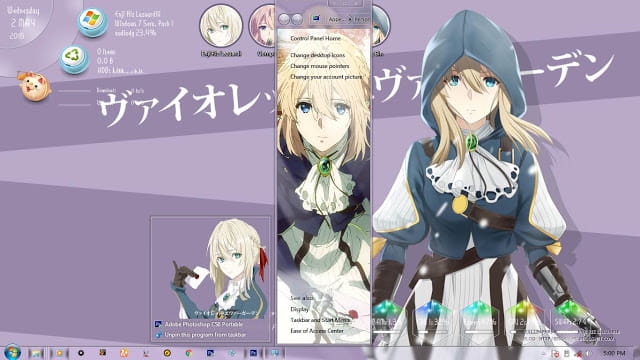Click the Forward button in Control Panel window
Screen dimensions: 640x360
coord(297,19)
